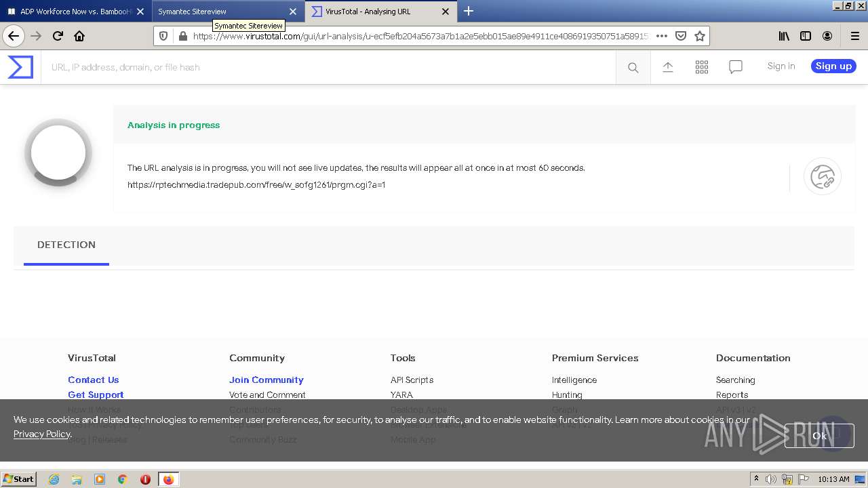Open the YARA tools link
The image size is (868, 488).
401,394
